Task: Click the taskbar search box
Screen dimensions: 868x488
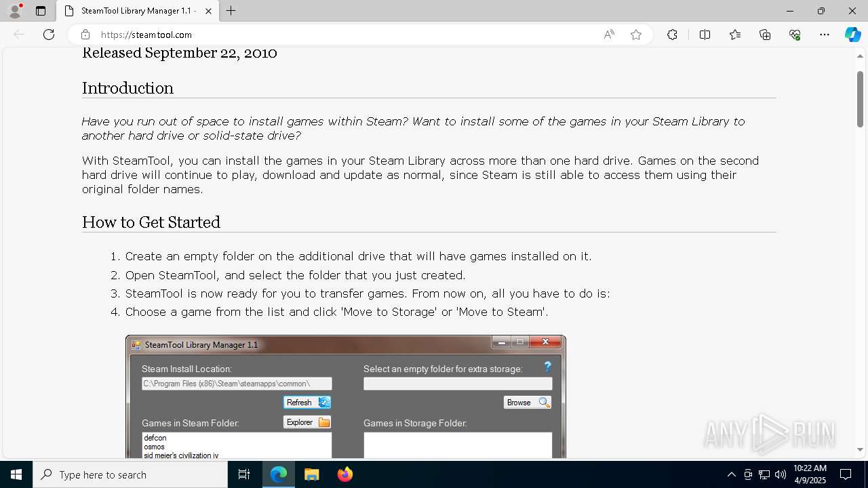Action: click(x=130, y=474)
